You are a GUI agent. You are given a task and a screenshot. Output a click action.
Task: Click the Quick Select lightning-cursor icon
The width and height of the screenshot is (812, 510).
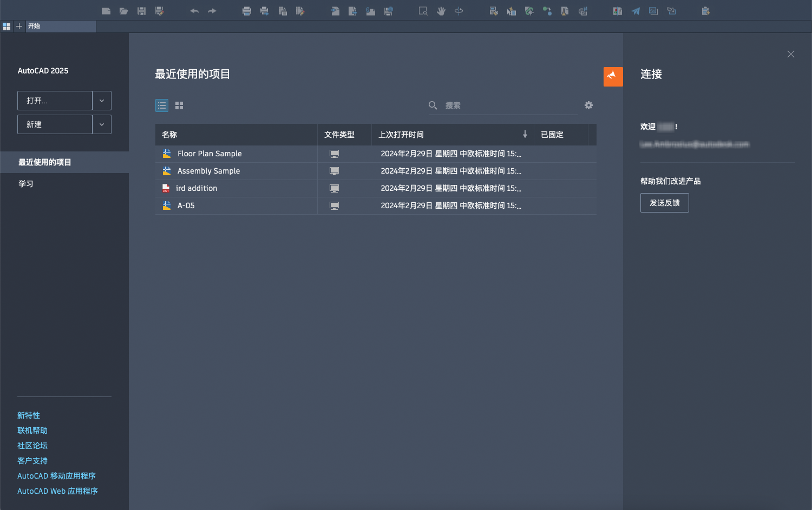[512, 11]
